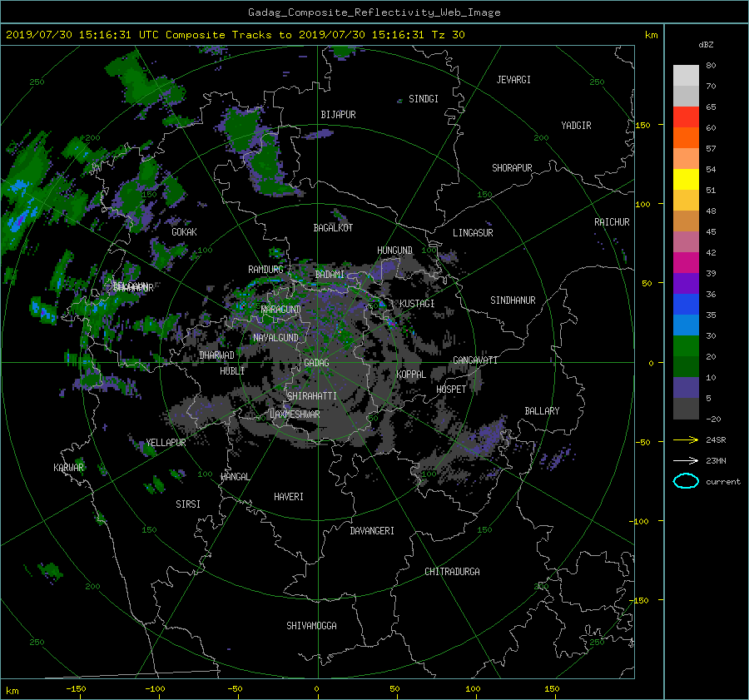Click the HAVERI city label

(x=289, y=497)
